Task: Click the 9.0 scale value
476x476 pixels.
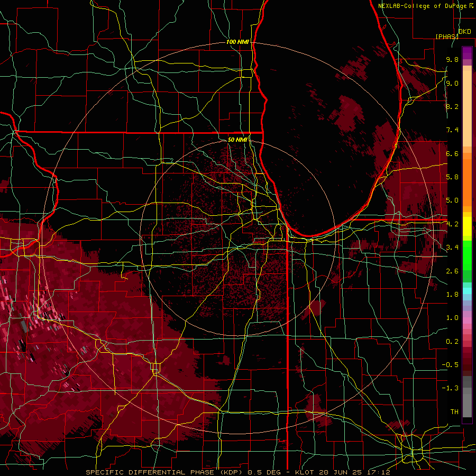Action: 452,83
